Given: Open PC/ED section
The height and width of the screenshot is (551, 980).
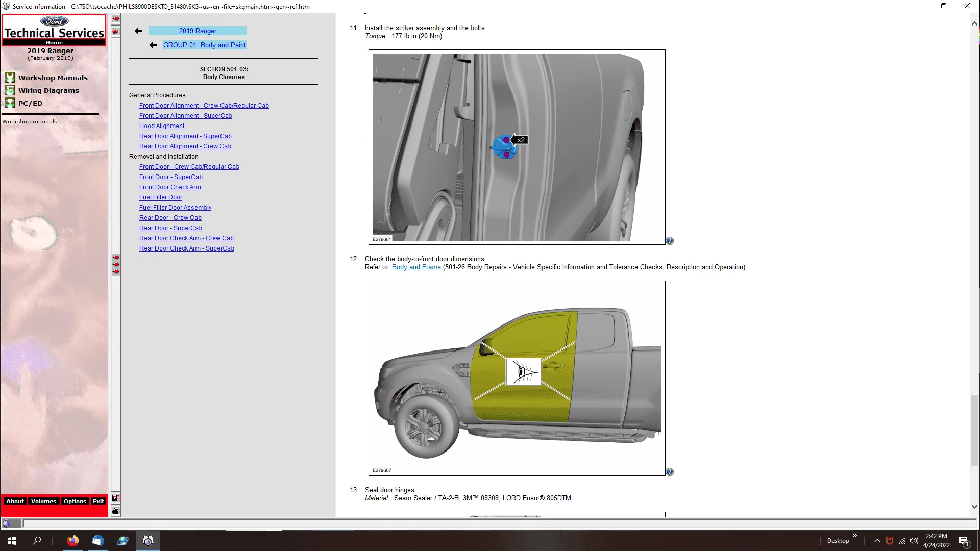Looking at the screenshot, I should click(31, 103).
